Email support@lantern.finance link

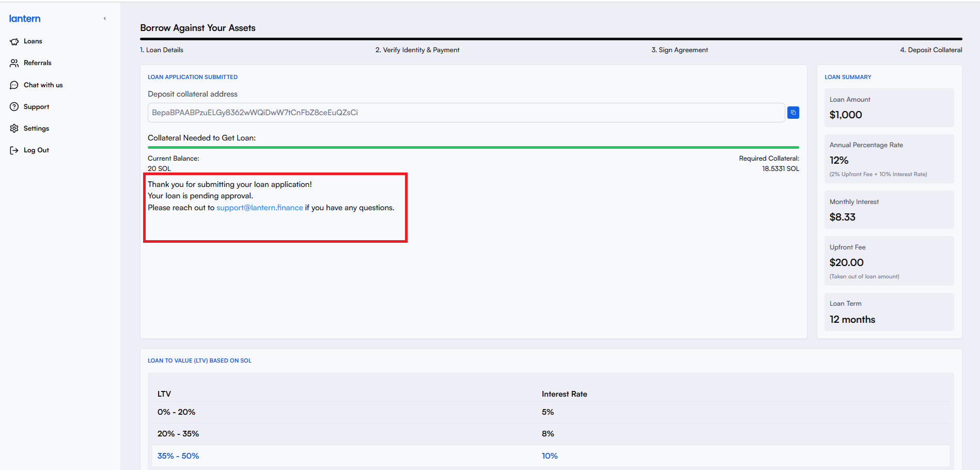pyautogui.click(x=260, y=208)
